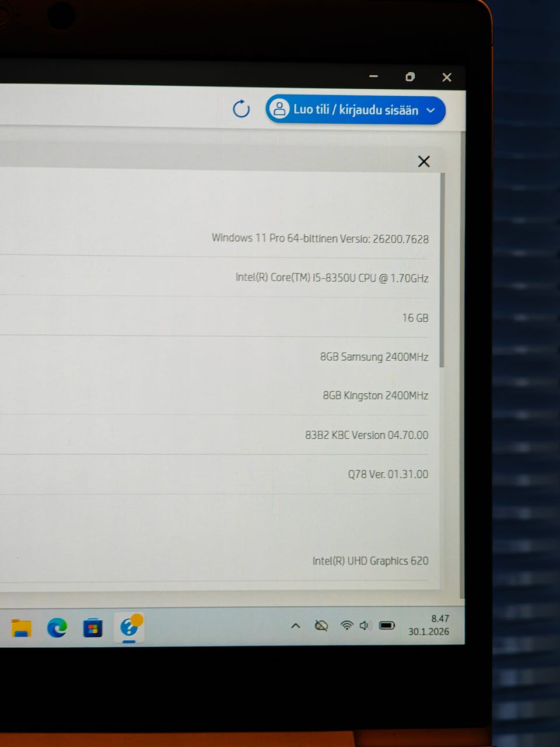560x747 pixels.
Task: Click the refresh icon beside the sign-in button
Action: [241, 109]
